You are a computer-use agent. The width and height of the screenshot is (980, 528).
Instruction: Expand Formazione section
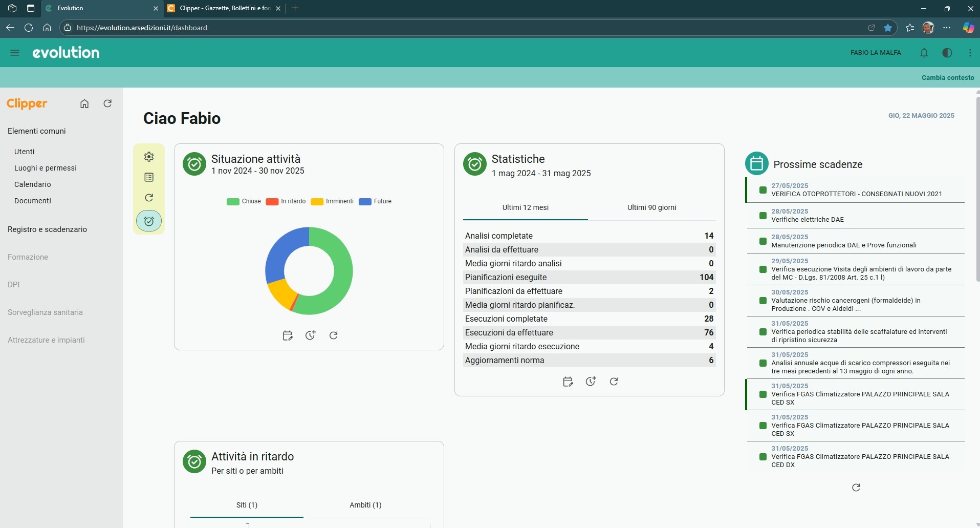click(x=28, y=257)
